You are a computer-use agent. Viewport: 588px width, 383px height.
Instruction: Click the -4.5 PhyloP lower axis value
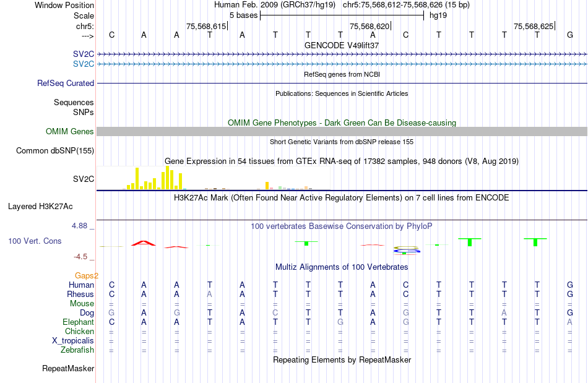[80, 257]
